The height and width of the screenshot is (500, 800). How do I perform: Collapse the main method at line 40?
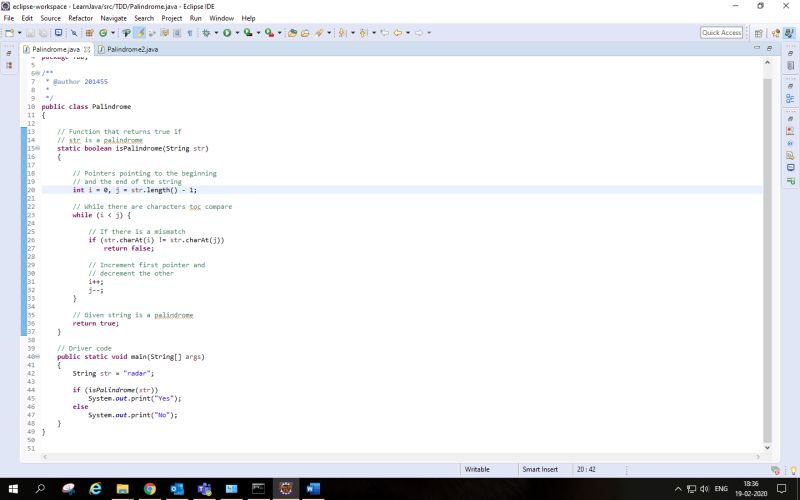pos(37,357)
